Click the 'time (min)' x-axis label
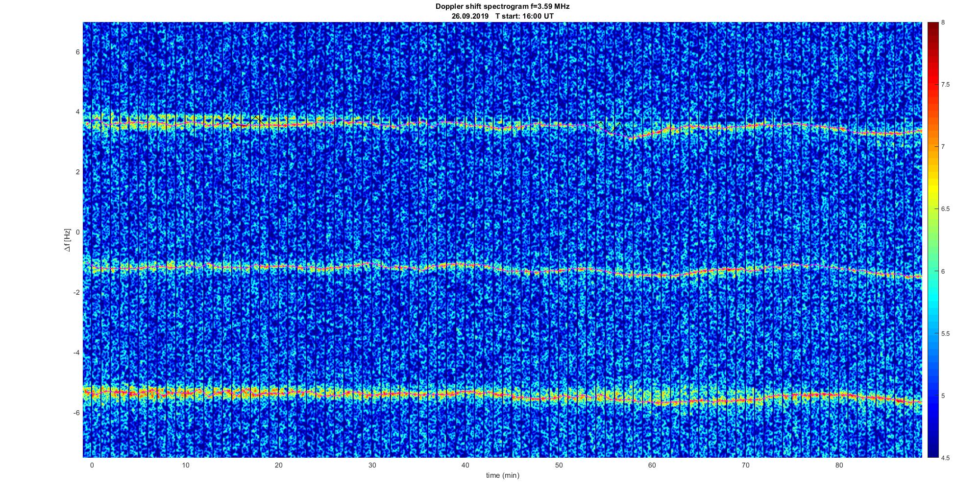The image size is (980, 491). click(502, 475)
